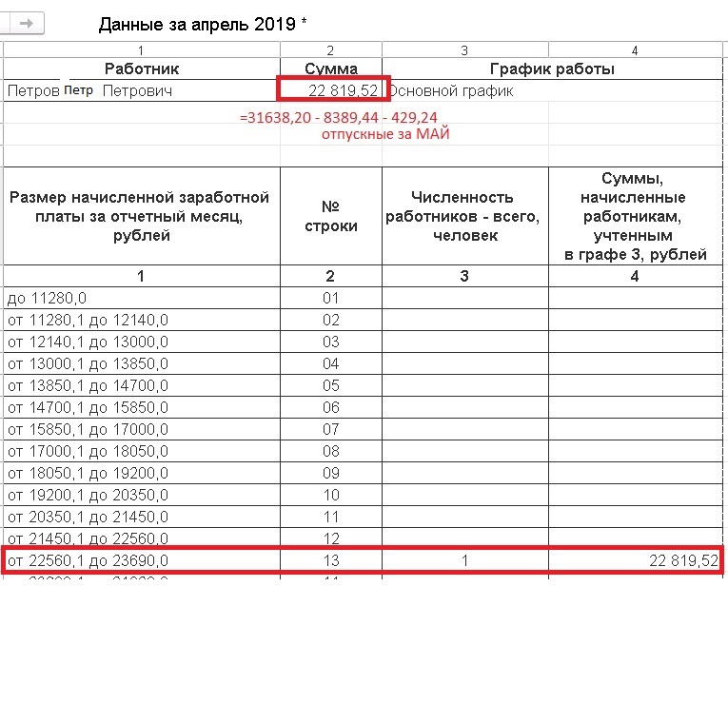The width and height of the screenshot is (728, 704).
Task: Select the 'отпускные за МАЙ' note
Action: [x=385, y=134]
